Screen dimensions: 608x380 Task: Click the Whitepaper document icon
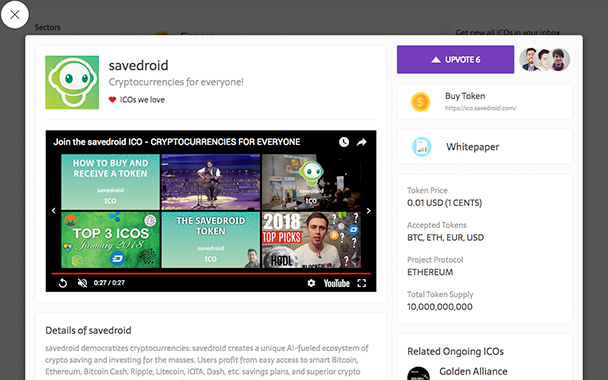421,147
